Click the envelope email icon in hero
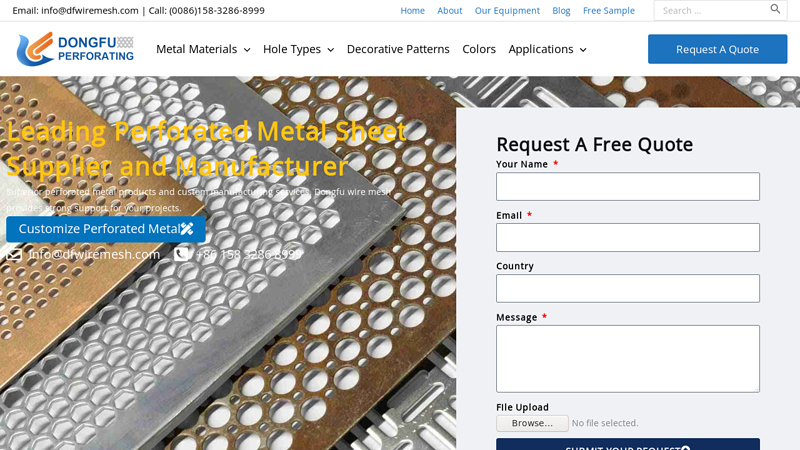The width and height of the screenshot is (800, 450). [14, 255]
